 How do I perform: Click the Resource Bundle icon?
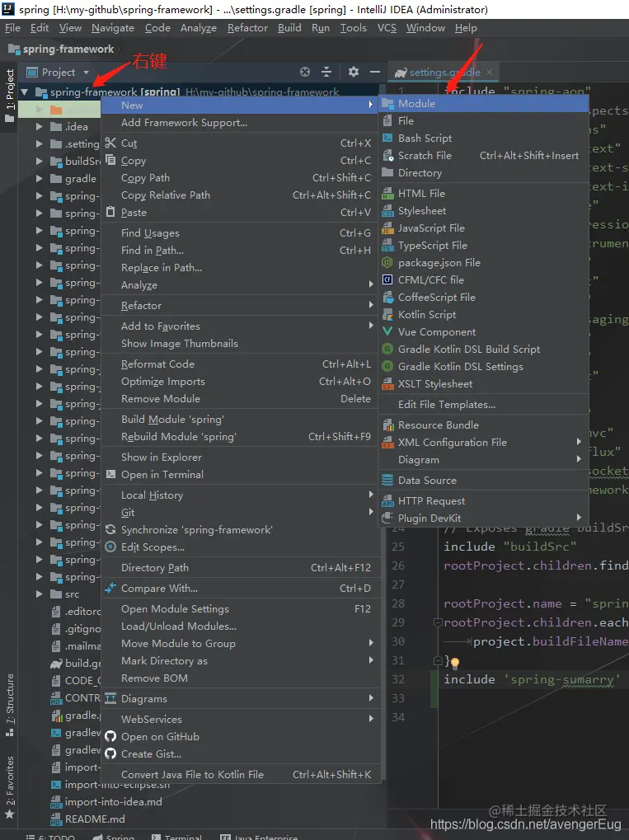pos(387,425)
